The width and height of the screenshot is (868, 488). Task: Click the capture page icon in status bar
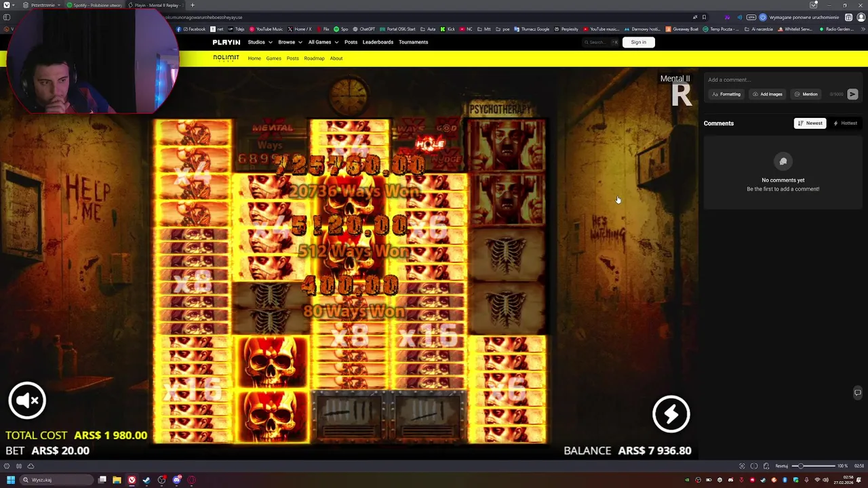[742, 466]
